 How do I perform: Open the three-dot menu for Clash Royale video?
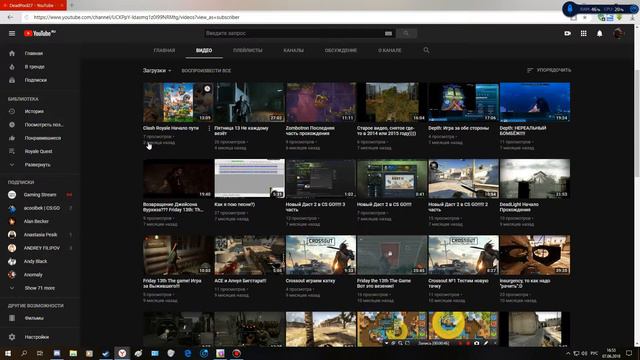[x=209, y=129]
